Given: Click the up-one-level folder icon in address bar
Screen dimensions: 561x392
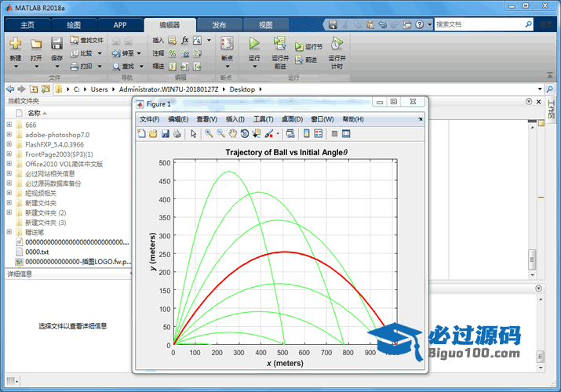Looking at the screenshot, I should [x=34, y=89].
